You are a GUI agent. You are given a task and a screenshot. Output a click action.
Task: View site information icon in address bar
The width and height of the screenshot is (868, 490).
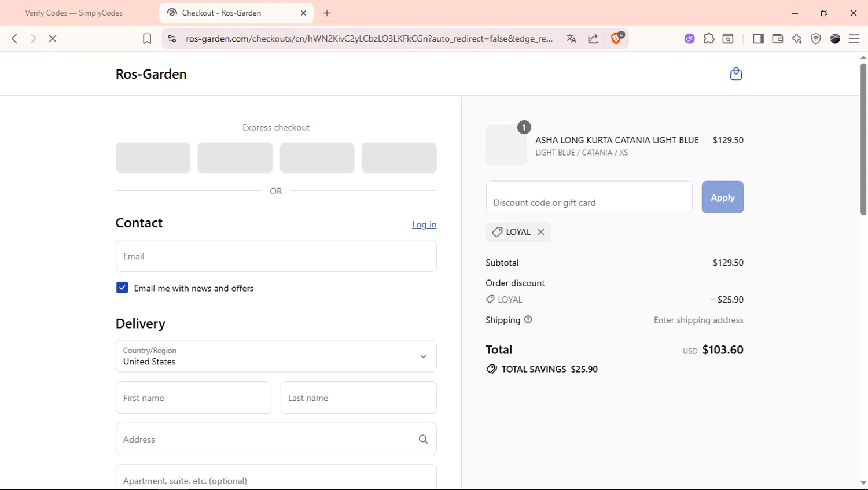[172, 39]
